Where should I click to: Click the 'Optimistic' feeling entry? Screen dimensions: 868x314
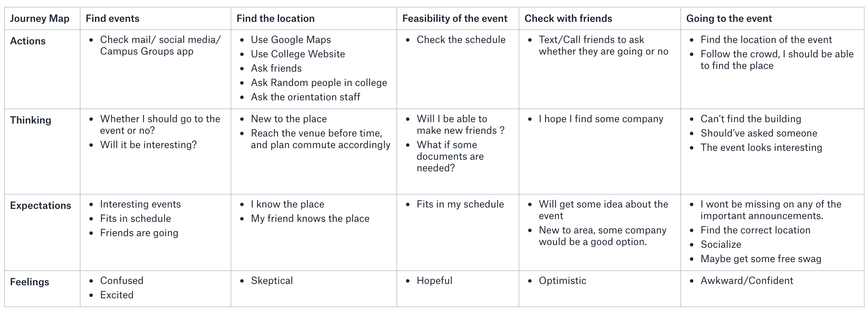(563, 281)
